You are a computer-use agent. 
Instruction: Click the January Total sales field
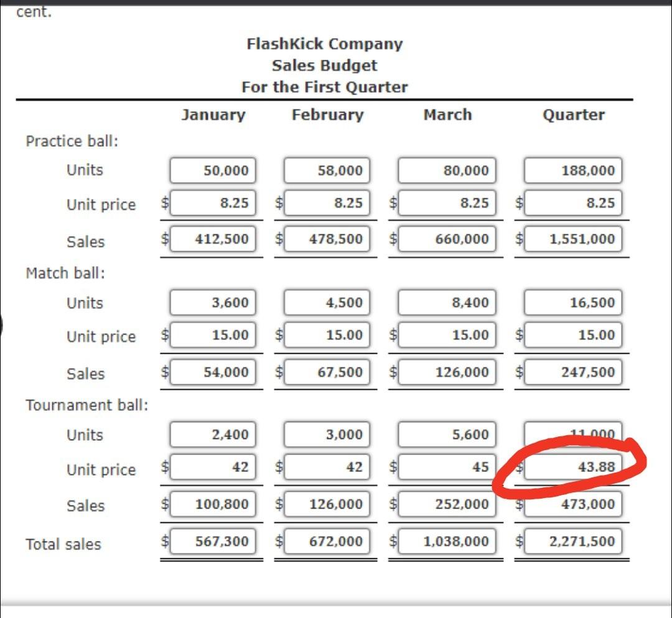(x=213, y=542)
